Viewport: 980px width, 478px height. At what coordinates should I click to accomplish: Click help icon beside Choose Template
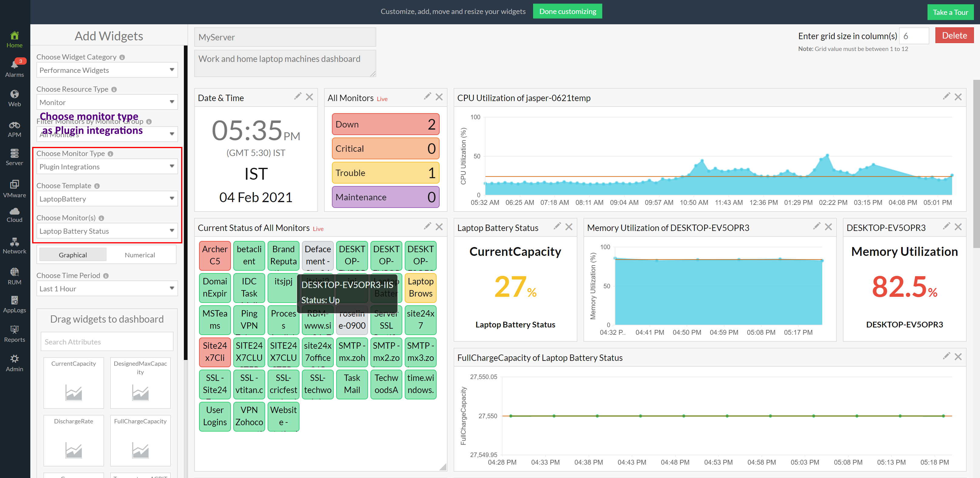[97, 186]
